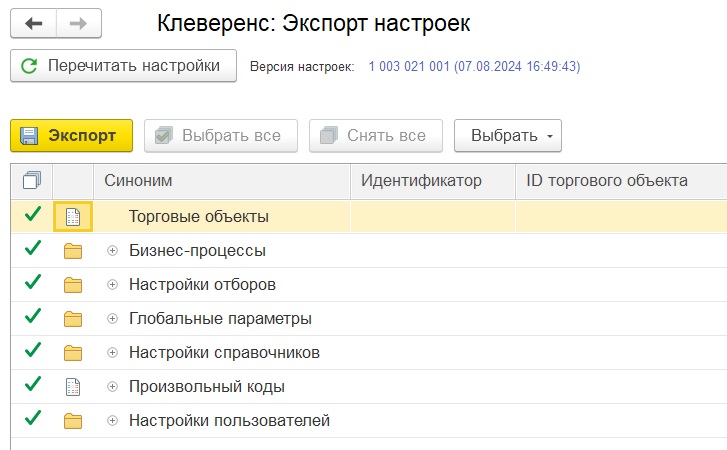Toggle the checkmark for Настройки отборов
The width and height of the screenshot is (727, 450).
[x=32, y=282]
